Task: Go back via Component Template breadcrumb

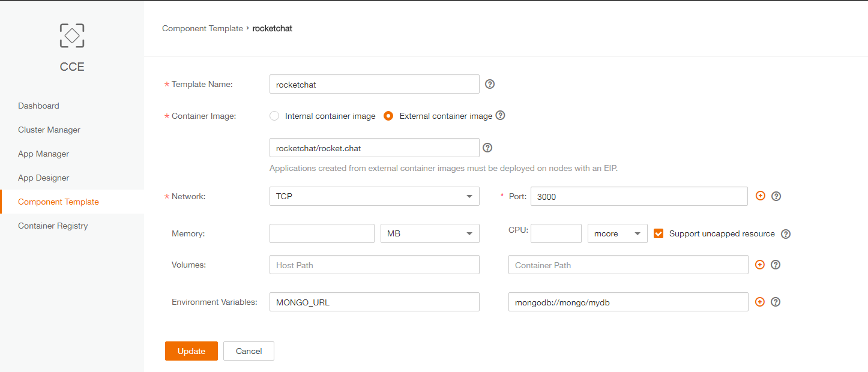Action: coord(202,28)
